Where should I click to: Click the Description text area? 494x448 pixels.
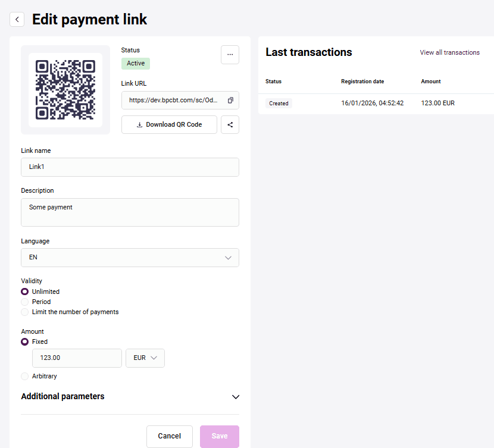[x=130, y=212]
